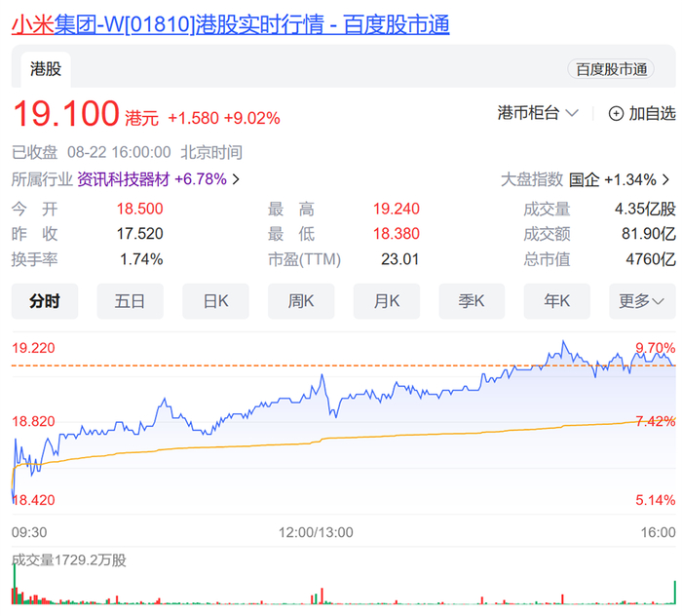682x616 pixels.
Task: Click the 09:30 time axis label
Action: [29, 532]
